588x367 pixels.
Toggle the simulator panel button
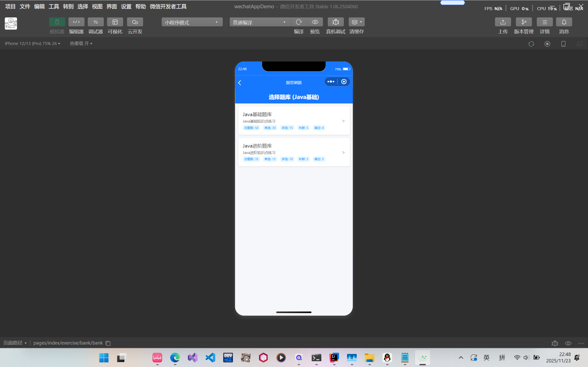(x=57, y=22)
